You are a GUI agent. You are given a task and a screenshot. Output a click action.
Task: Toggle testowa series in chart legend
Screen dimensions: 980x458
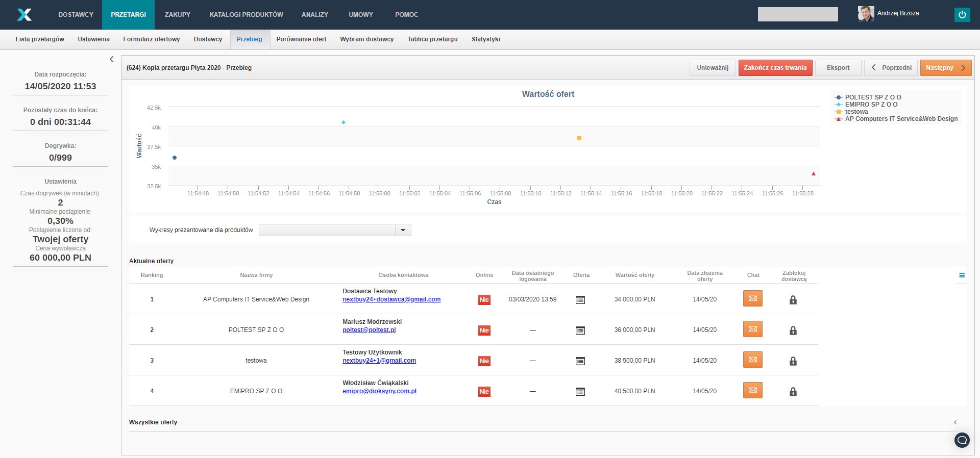click(x=856, y=112)
